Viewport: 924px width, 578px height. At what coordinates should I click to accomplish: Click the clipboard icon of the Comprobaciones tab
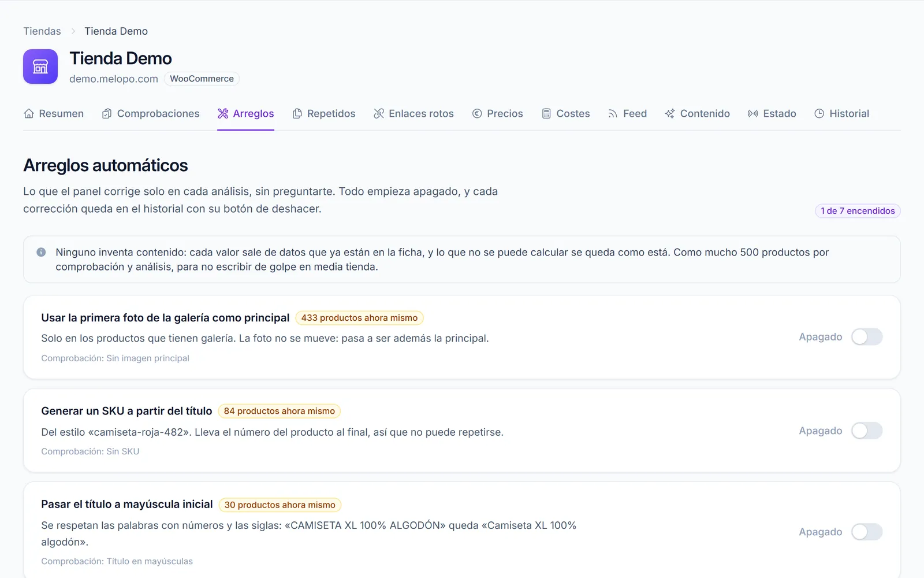(107, 113)
